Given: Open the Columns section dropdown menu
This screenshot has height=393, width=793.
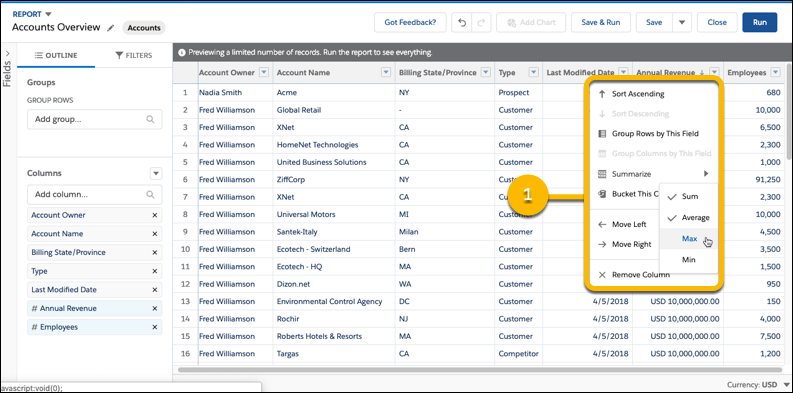Looking at the screenshot, I should click(x=156, y=173).
